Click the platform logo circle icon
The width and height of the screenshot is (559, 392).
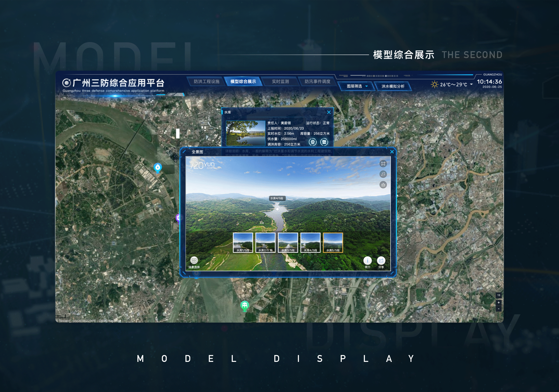[66, 83]
